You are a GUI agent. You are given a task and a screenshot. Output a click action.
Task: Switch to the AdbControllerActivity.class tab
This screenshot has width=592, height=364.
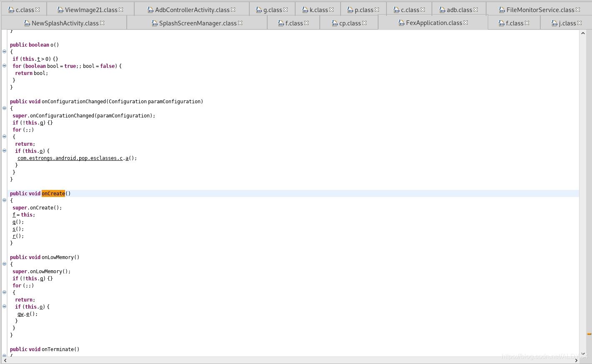coord(192,10)
